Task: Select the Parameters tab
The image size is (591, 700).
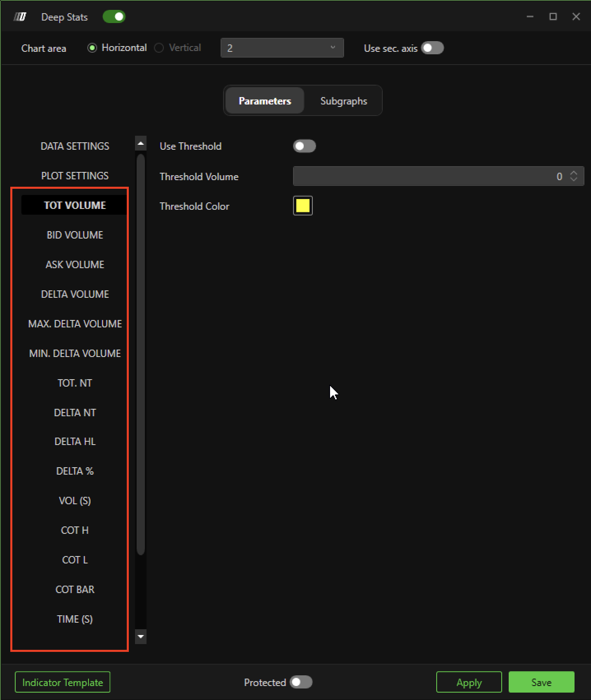Action: click(265, 101)
